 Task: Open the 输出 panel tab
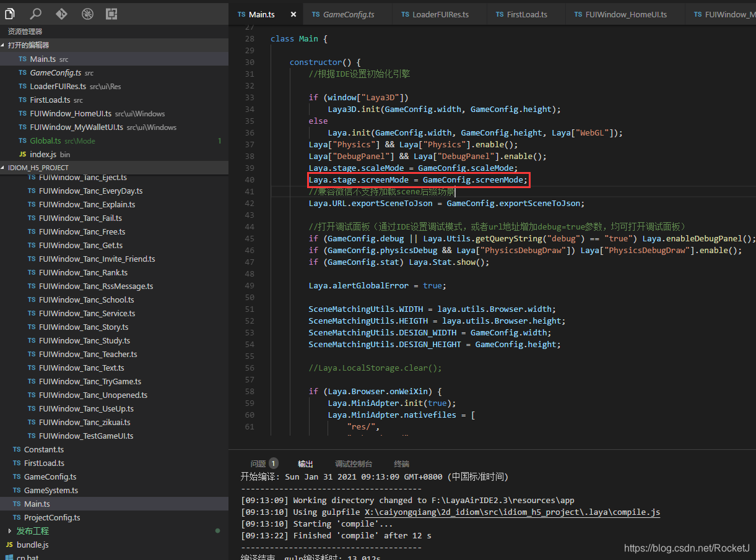(305, 463)
